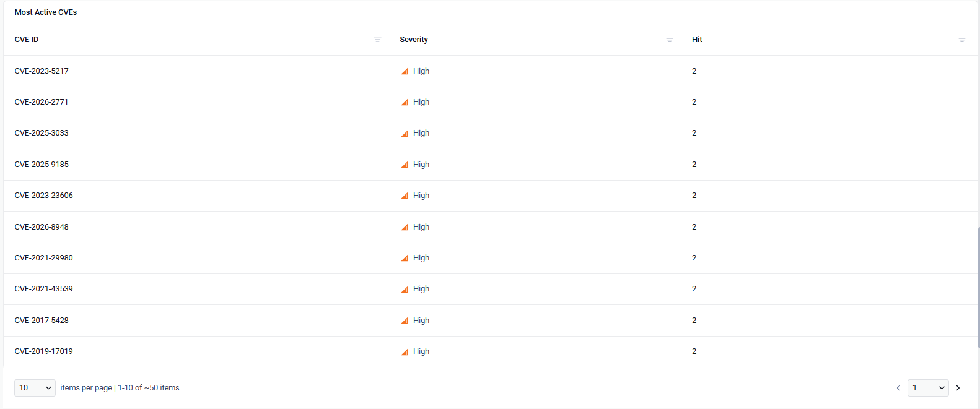980x409 pixels.
Task: Click the Most Active CVEs panel title
Action: (46, 12)
